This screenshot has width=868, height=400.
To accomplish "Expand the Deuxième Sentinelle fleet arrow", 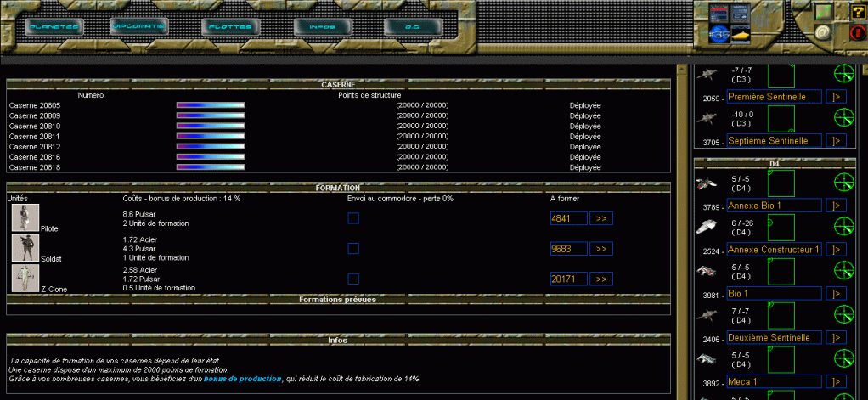I will click(x=836, y=337).
